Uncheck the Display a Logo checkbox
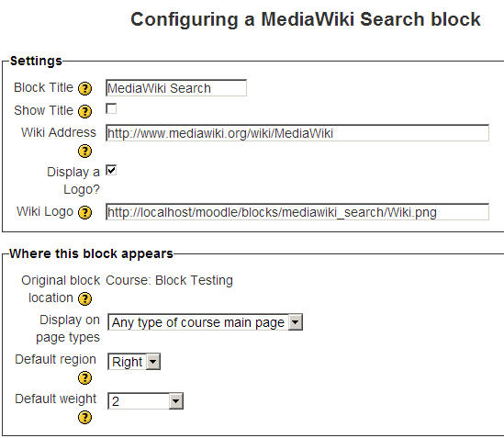Viewport: 504px width, 438px height. [111, 170]
